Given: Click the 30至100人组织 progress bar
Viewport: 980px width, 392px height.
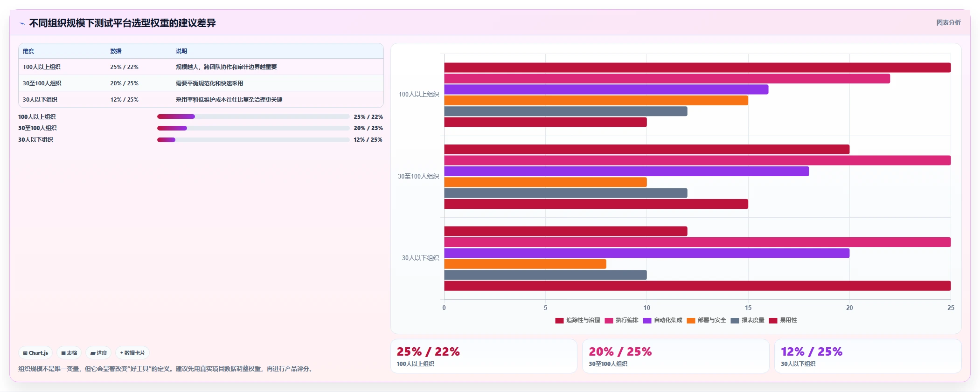Looking at the screenshot, I should pos(253,128).
